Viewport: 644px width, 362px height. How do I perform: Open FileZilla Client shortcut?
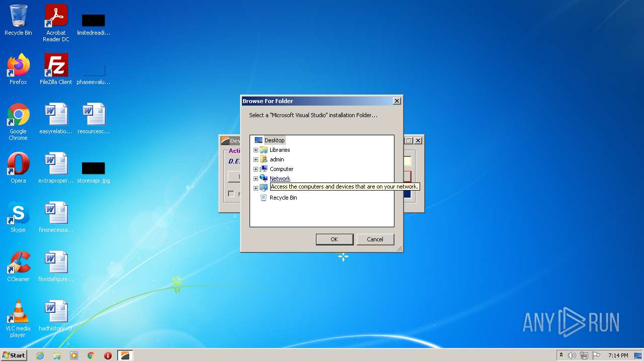point(56,70)
